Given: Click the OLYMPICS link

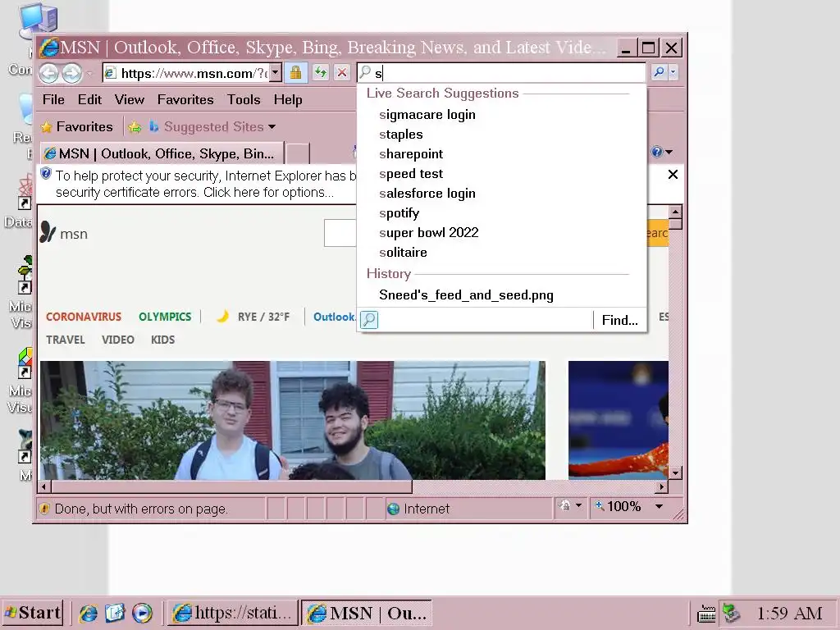Looking at the screenshot, I should (x=165, y=317).
